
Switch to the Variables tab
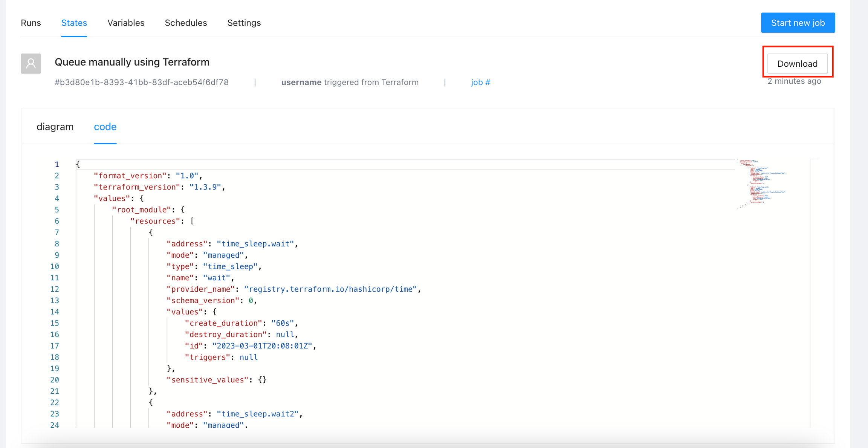tap(126, 23)
